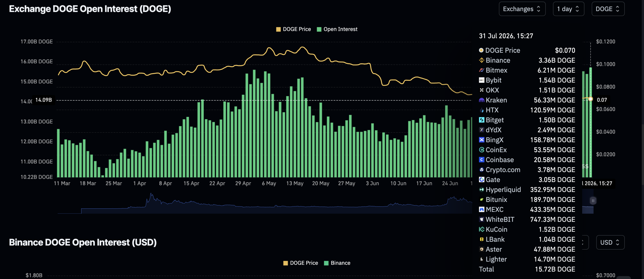Click the 14.09B crosshair value label

(x=44, y=100)
